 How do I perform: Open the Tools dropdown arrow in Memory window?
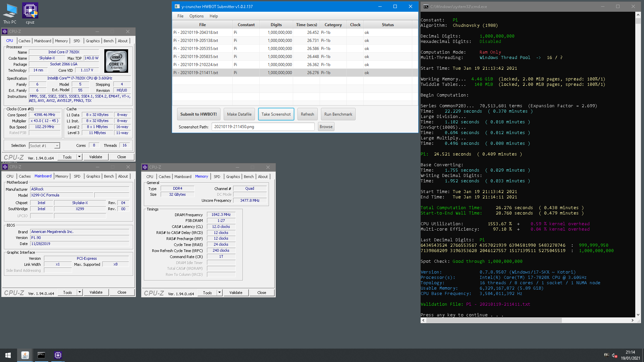220,293
